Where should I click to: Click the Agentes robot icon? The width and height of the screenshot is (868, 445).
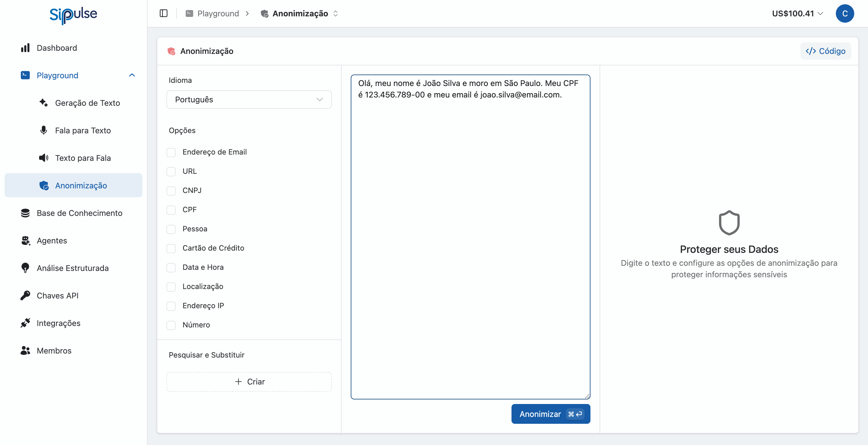point(25,241)
